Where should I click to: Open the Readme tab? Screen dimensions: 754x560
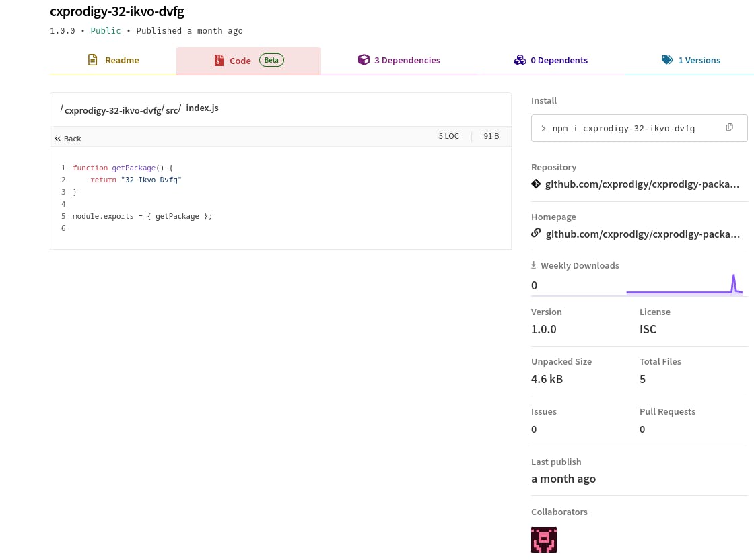(122, 60)
